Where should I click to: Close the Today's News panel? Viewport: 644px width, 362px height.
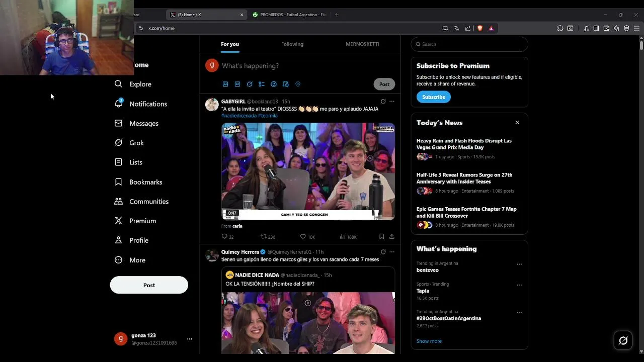(517, 123)
